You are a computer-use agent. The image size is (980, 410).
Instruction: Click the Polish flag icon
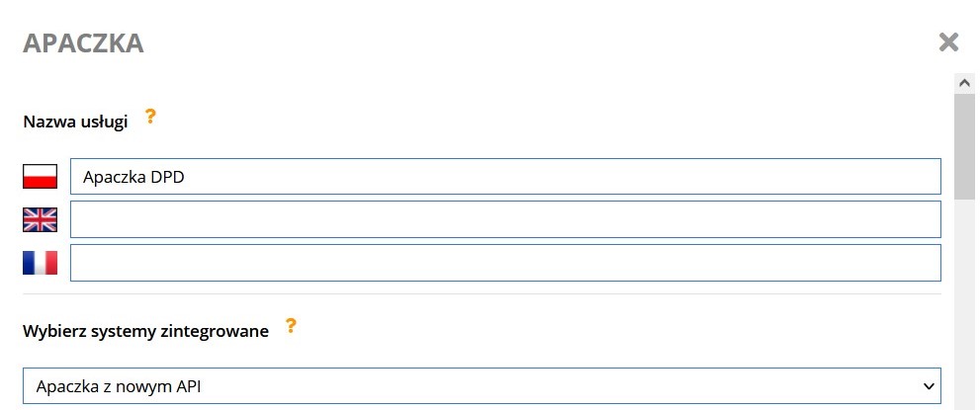(40, 177)
